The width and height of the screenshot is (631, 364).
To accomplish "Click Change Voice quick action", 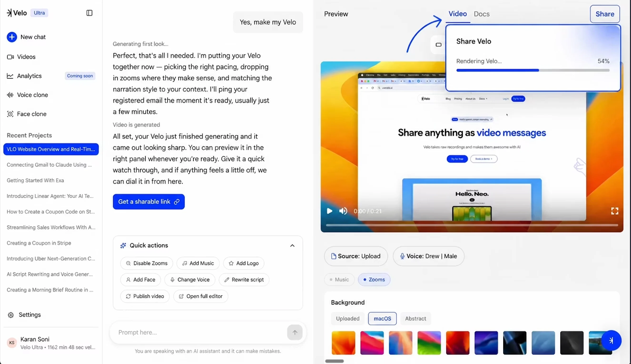I will (x=190, y=280).
